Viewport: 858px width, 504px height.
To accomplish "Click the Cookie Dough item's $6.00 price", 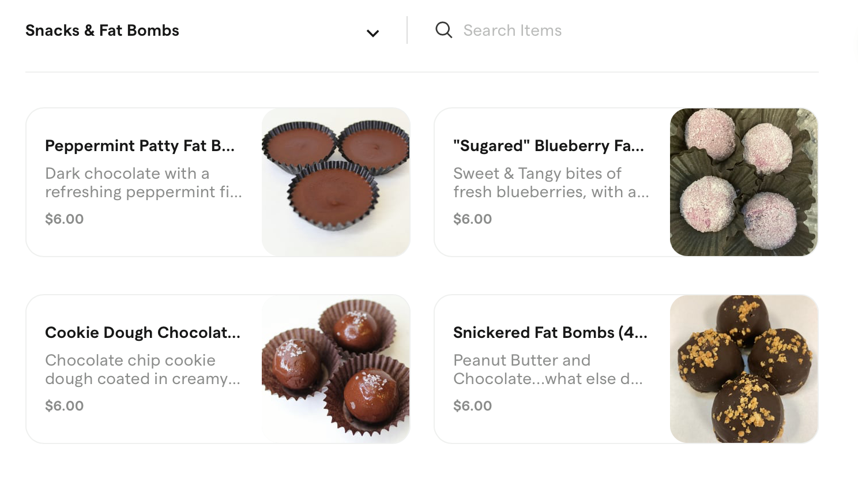I will coord(65,406).
